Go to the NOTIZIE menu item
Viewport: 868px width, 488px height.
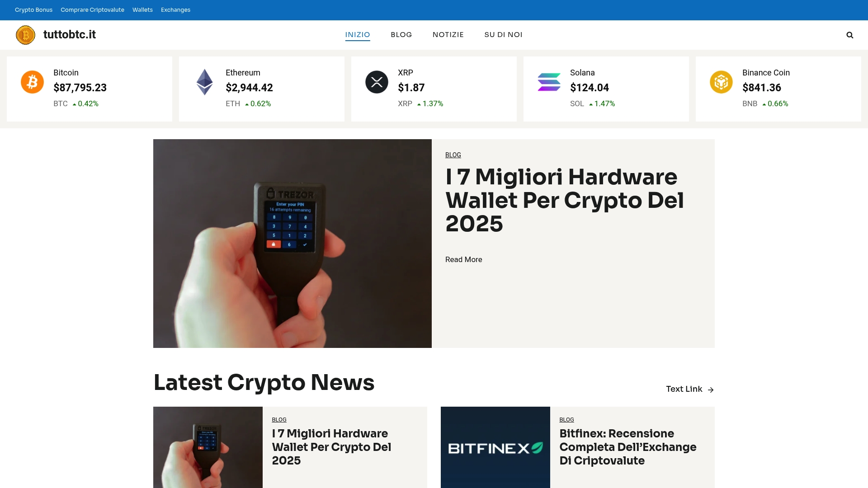(448, 35)
